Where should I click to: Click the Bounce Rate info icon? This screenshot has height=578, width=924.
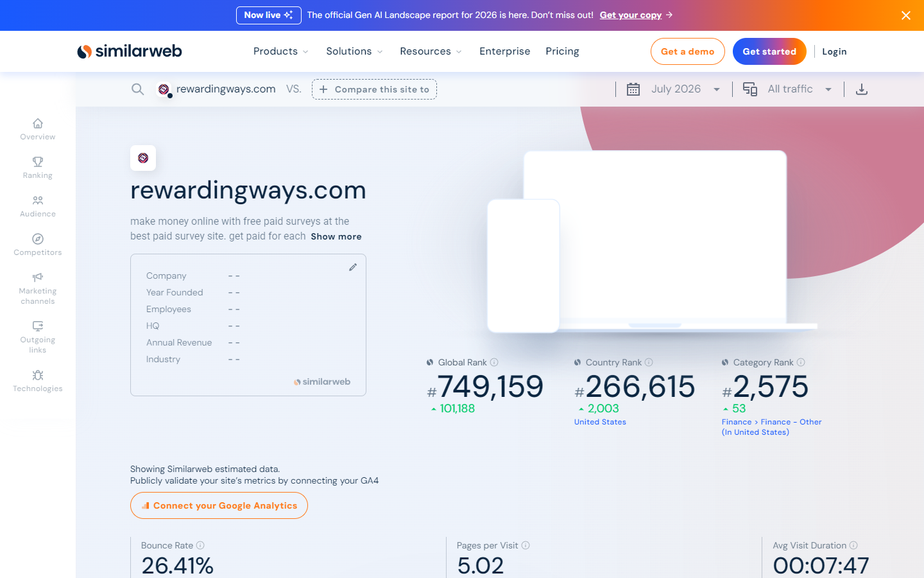point(200,545)
